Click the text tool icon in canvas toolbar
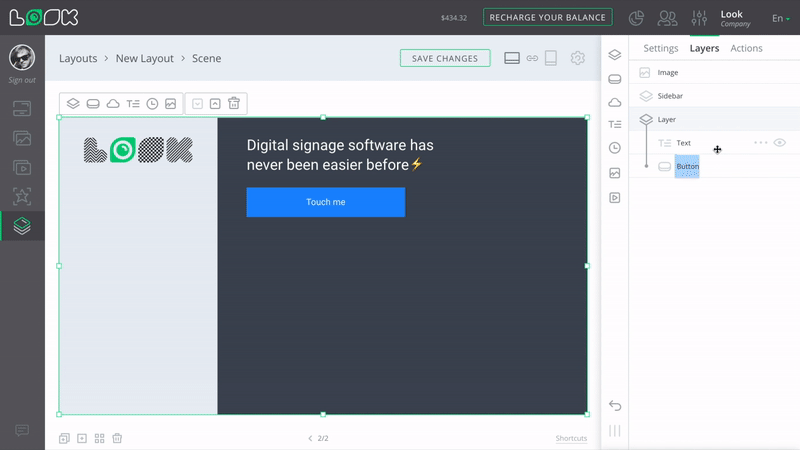This screenshot has width=800, height=450. [133, 104]
